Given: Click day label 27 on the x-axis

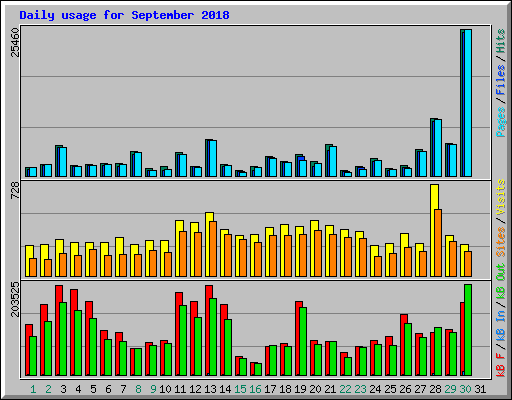Looking at the screenshot, I should [x=420, y=389].
